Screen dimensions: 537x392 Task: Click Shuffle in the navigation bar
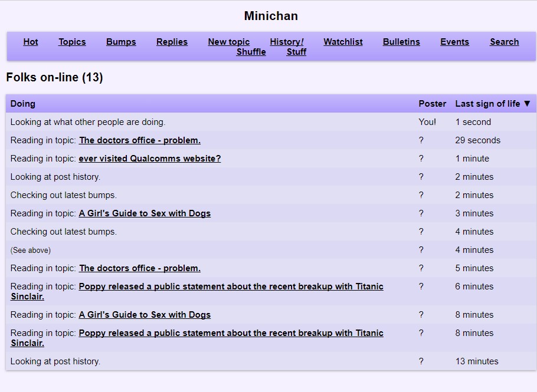(251, 52)
